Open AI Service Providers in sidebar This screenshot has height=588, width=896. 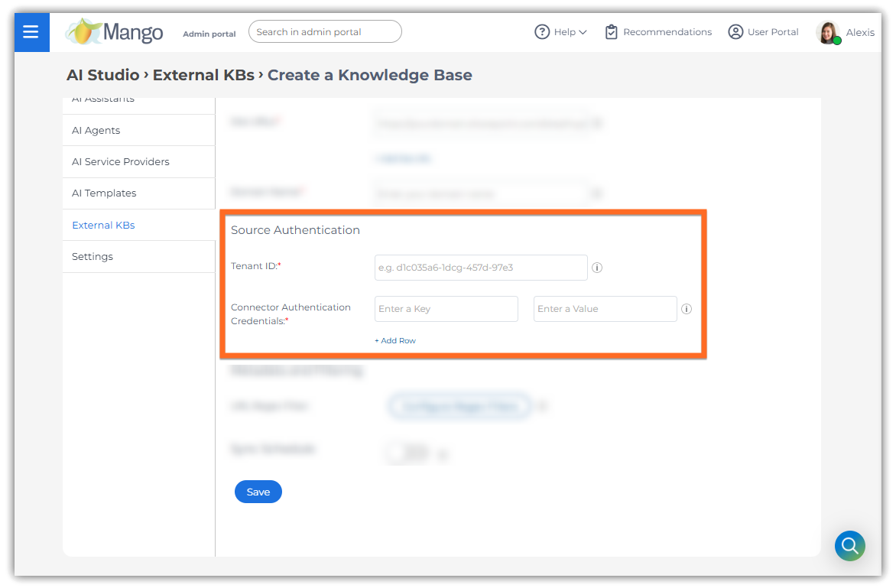(121, 162)
